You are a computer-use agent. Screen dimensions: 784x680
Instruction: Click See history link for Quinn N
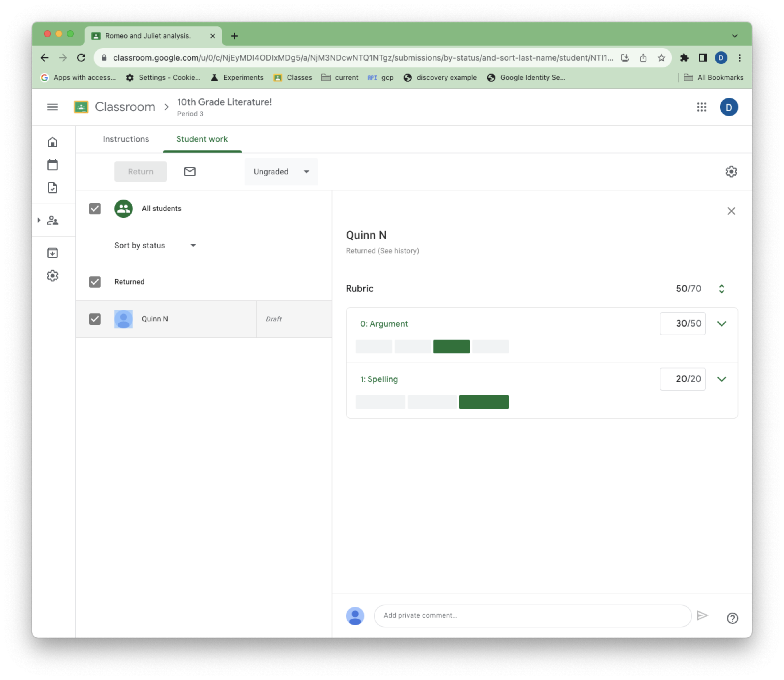pos(397,251)
